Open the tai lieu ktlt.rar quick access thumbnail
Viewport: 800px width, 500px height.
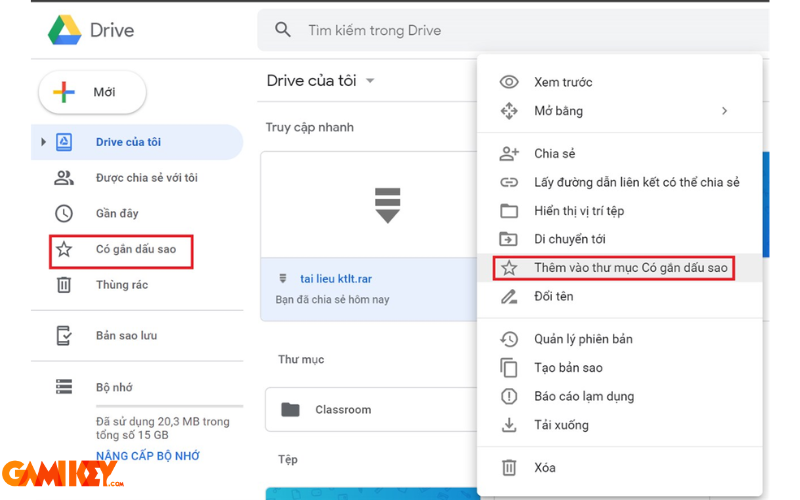pyautogui.click(x=369, y=205)
